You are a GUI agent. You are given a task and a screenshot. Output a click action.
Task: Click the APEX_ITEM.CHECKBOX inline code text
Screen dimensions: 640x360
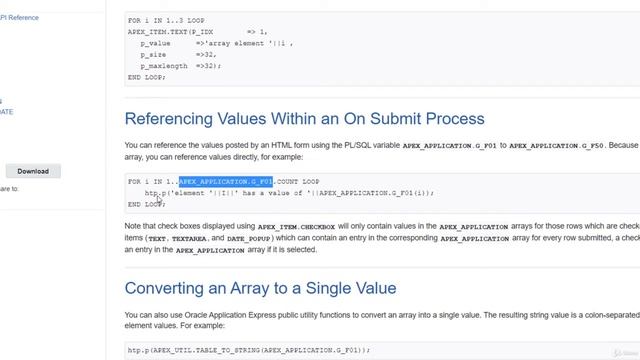click(296, 227)
